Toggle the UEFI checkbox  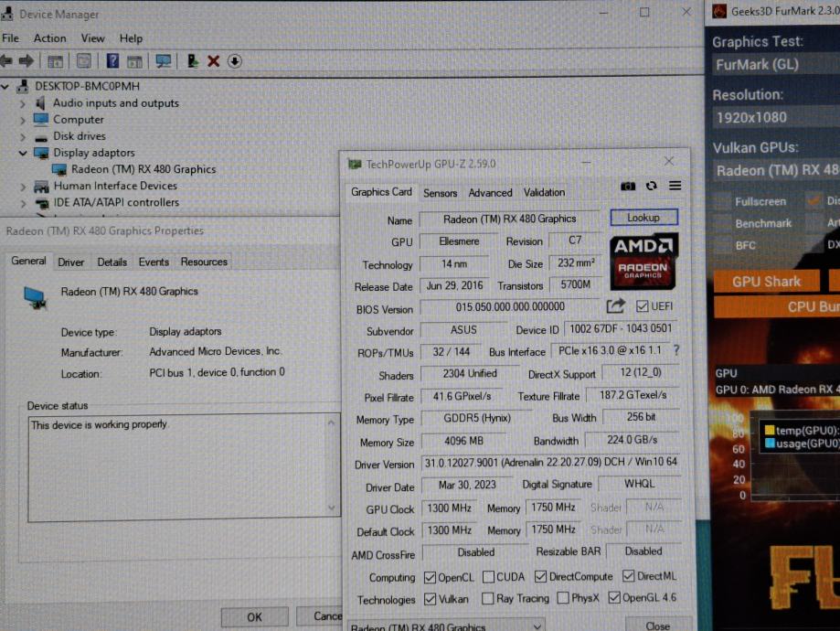coord(642,306)
